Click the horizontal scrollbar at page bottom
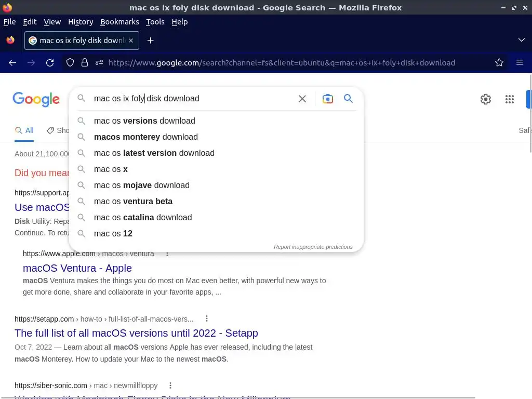This screenshot has height=399, width=532. pyautogui.click(x=238, y=397)
